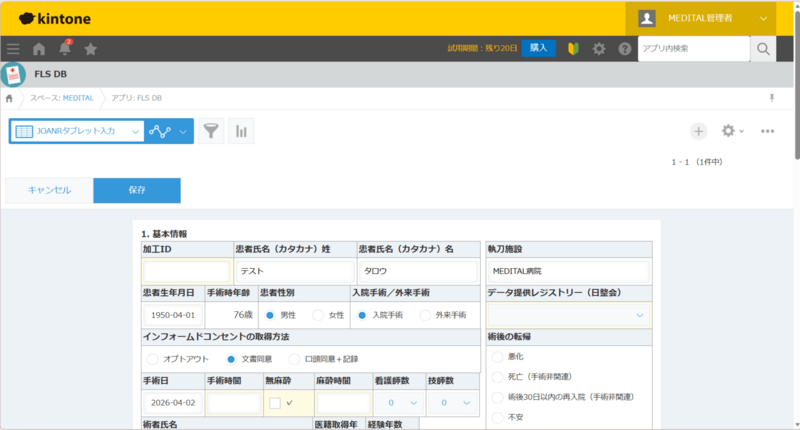The height and width of the screenshot is (430, 800).
Task: Select 文書同意 radio option
Action: (x=231, y=359)
